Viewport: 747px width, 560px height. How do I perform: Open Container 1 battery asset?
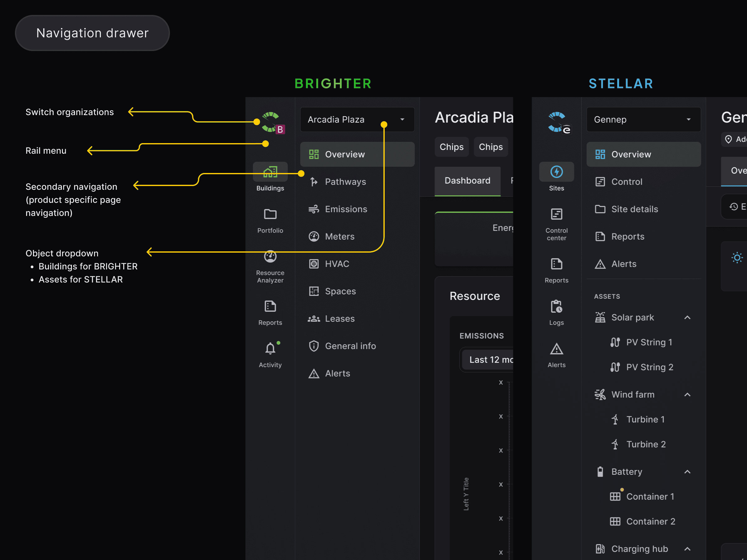point(650,497)
